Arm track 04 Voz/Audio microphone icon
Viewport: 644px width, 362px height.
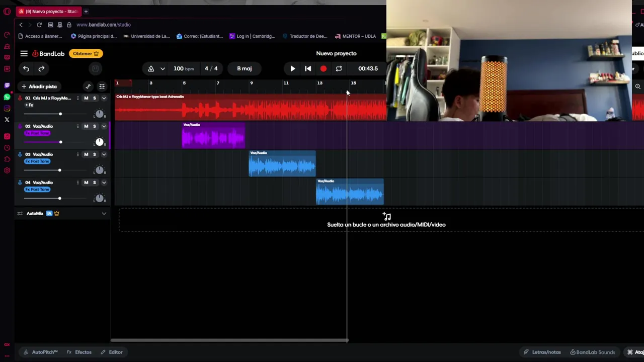point(20,183)
